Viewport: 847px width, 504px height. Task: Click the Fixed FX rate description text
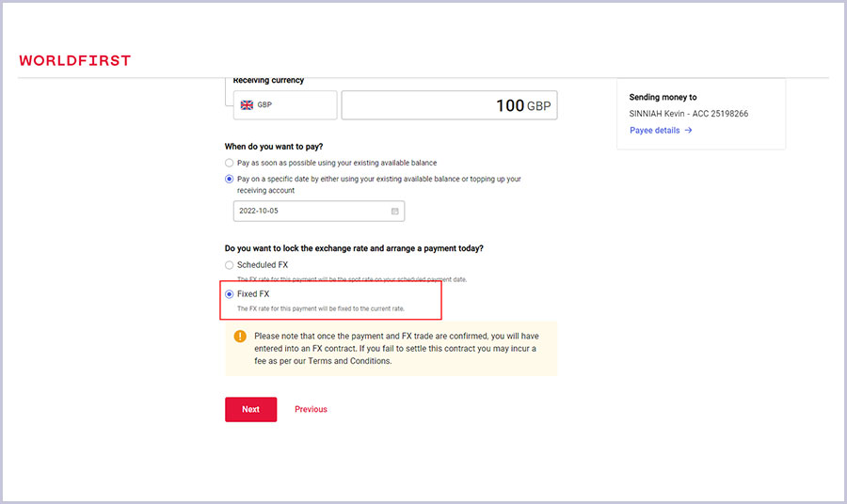point(320,308)
